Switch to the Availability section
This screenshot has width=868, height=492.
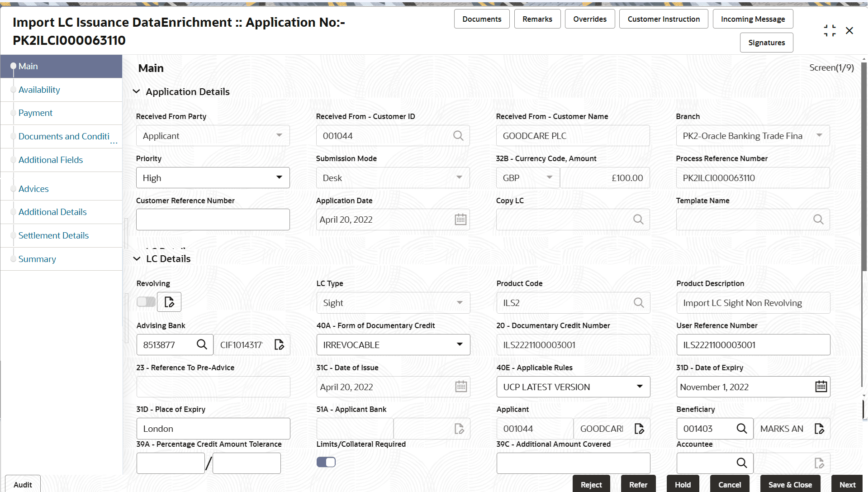tap(39, 90)
